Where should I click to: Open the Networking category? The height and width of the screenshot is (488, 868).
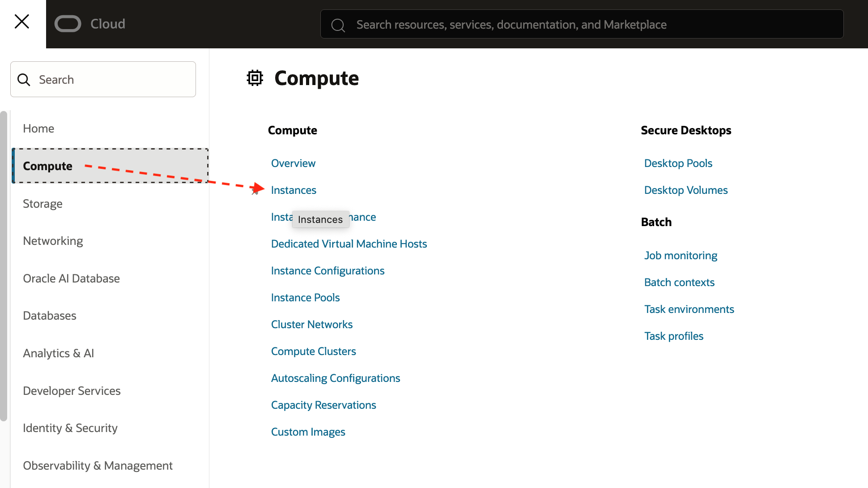[x=53, y=240]
